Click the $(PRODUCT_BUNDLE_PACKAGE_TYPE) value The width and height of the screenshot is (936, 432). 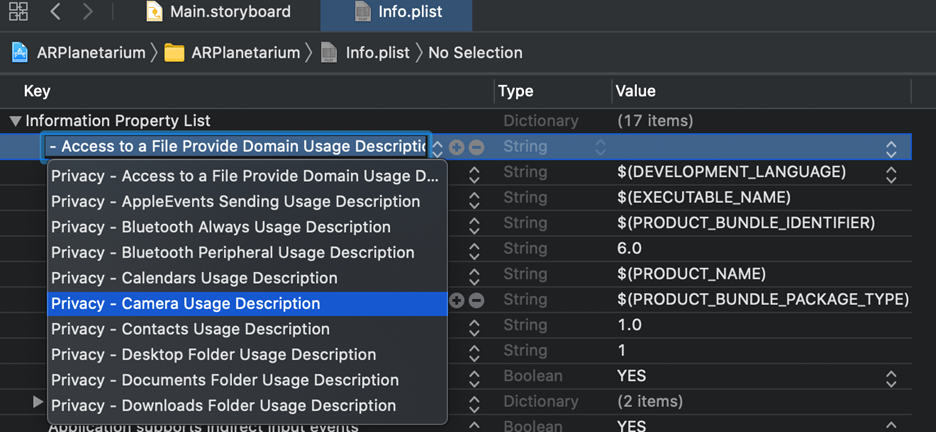point(763,300)
